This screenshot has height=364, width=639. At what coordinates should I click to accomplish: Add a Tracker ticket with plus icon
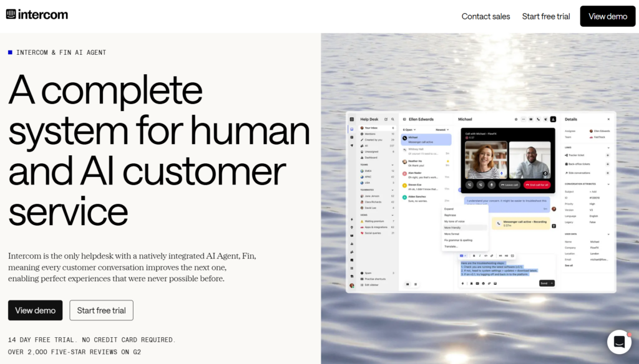click(608, 155)
